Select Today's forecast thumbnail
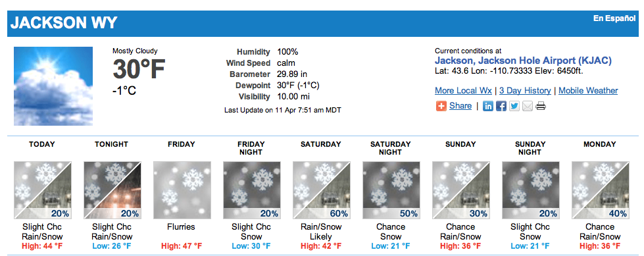The height and width of the screenshot is (256, 644). tap(43, 190)
